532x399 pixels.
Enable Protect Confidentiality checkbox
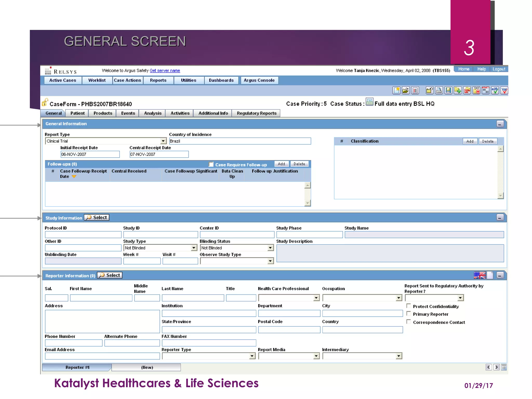point(409,306)
